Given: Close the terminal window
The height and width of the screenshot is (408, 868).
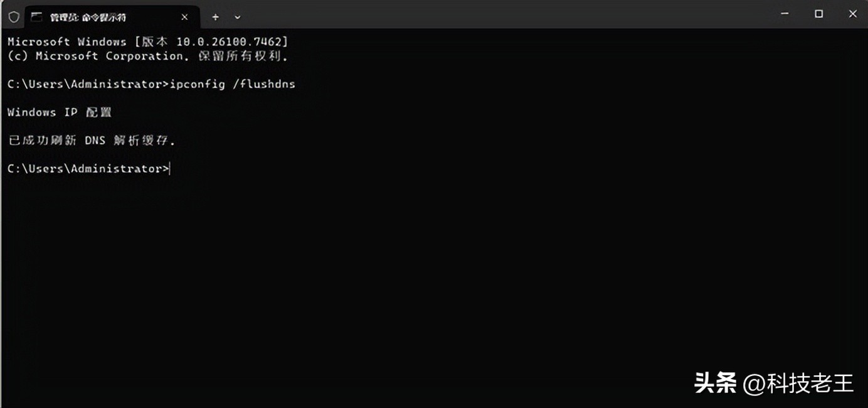Looking at the screenshot, I should point(852,14).
